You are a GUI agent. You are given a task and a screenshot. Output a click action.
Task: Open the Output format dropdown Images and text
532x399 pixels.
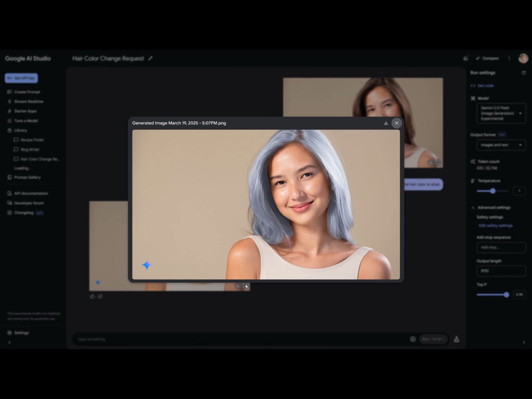pos(501,145)
